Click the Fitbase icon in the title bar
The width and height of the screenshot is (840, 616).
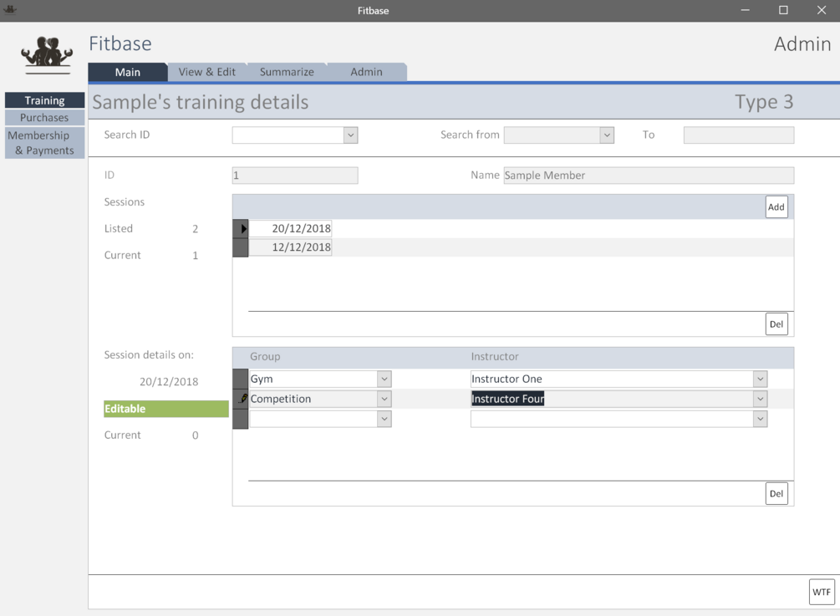[x=9, y=10]
